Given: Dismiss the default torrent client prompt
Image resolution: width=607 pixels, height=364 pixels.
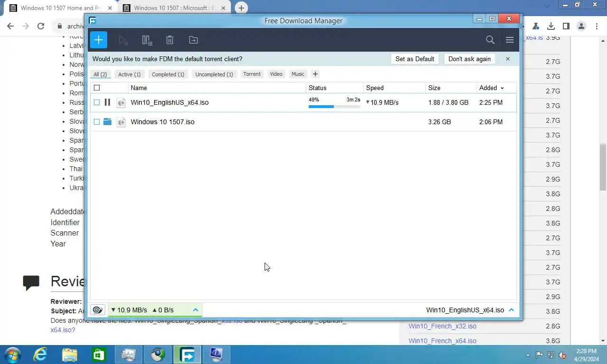Looking at the screenshot, I should [x=507, y=59].
